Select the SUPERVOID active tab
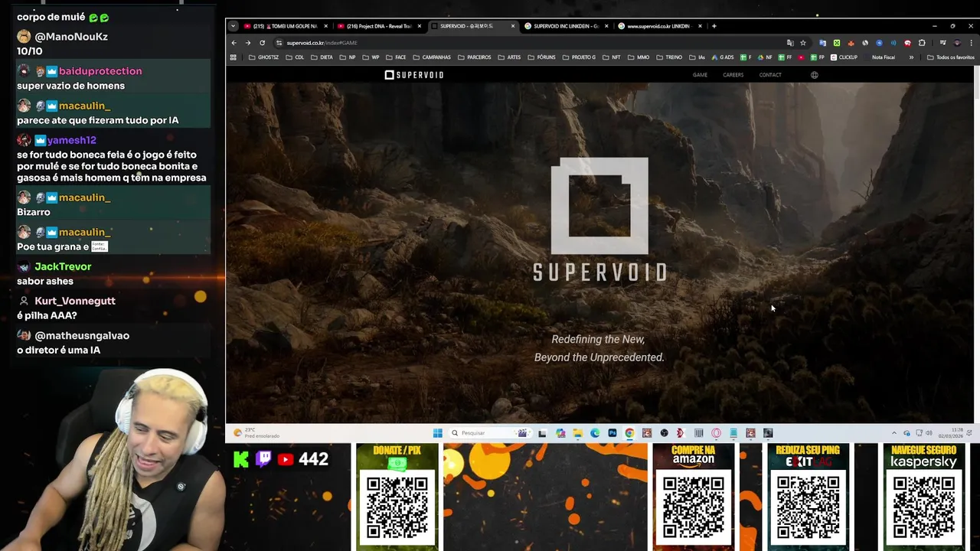 pyautogui.click(x=473, y=26)
